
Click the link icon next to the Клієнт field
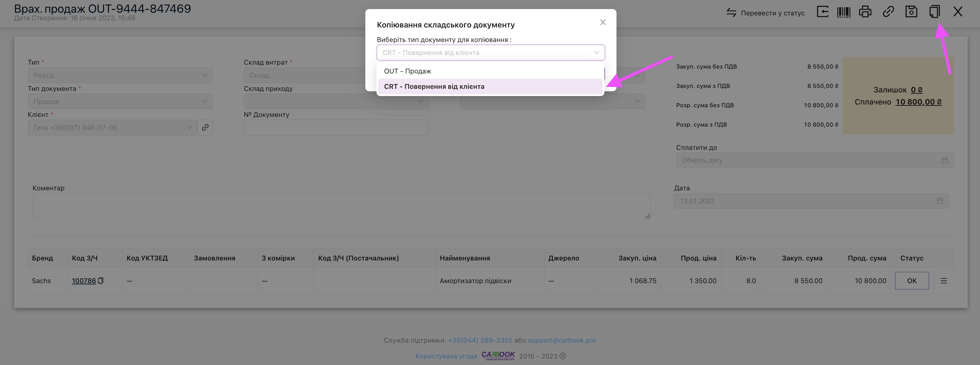point(205,128)
